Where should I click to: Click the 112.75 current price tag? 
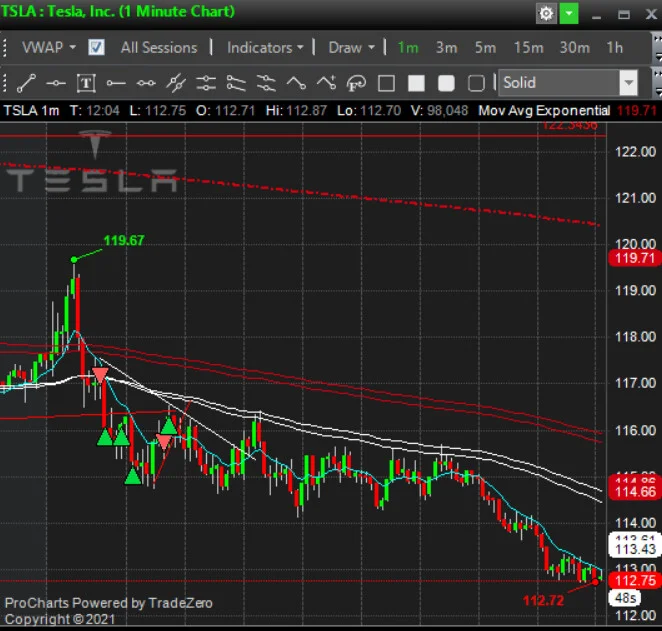(635, 581)
